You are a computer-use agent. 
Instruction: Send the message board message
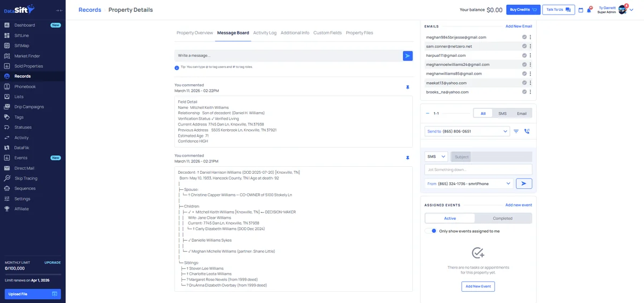coord(408,55)
